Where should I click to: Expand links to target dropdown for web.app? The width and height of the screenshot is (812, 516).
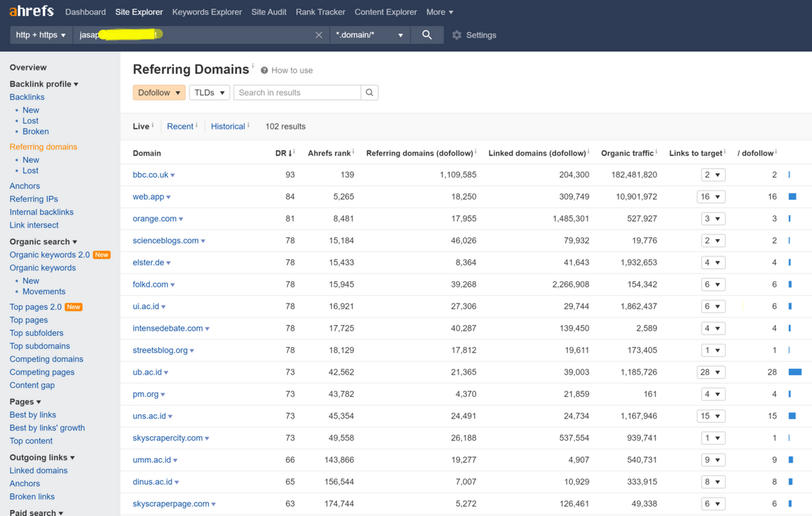[711, 197]
